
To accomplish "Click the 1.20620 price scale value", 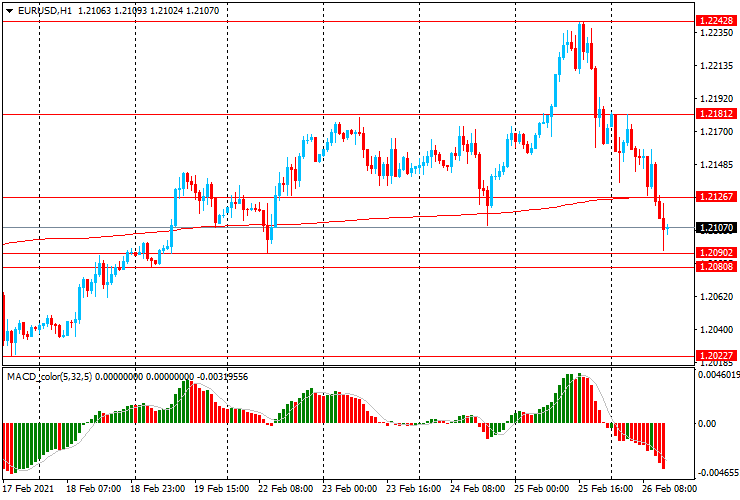I will [x=716, y=297].
